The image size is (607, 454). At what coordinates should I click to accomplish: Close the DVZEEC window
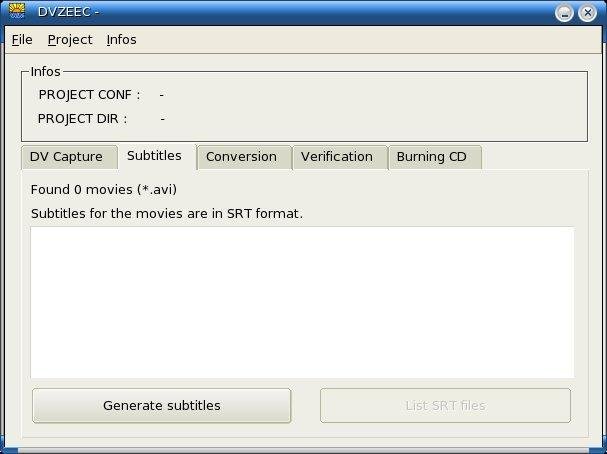(x=589, y=12)
